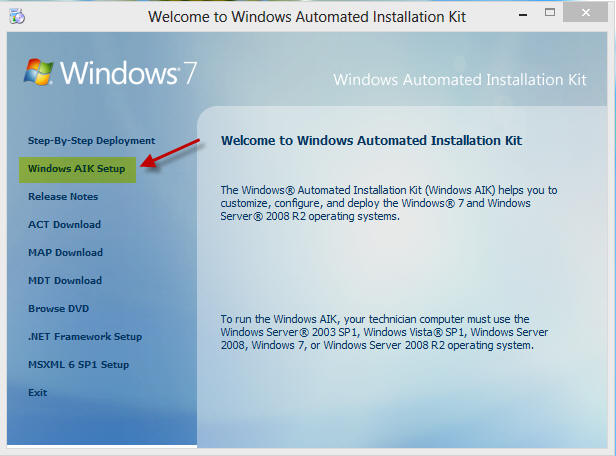The image size is (616, 456).
Task: Start .NET Framework Setup
Action: [85, 337]
